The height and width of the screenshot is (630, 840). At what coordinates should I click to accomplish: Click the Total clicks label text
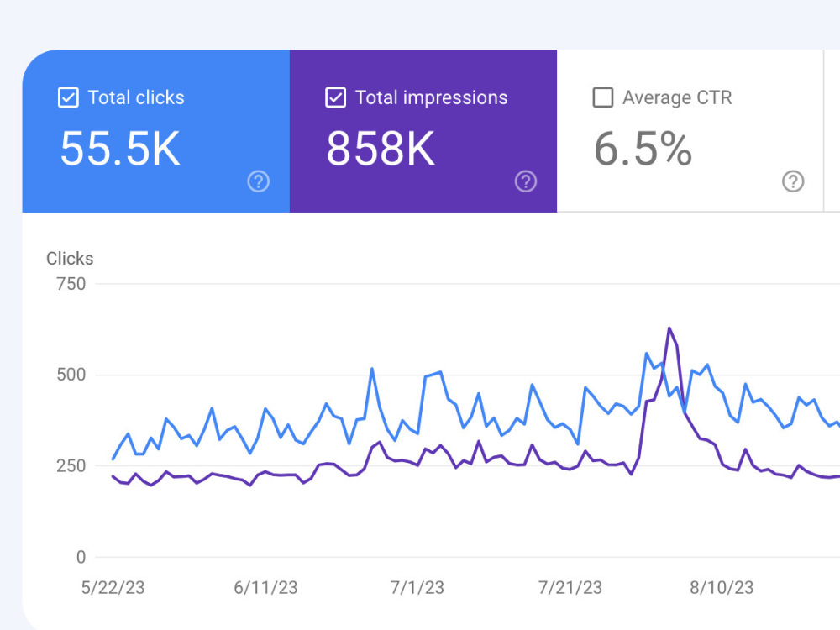click(136, 97)
